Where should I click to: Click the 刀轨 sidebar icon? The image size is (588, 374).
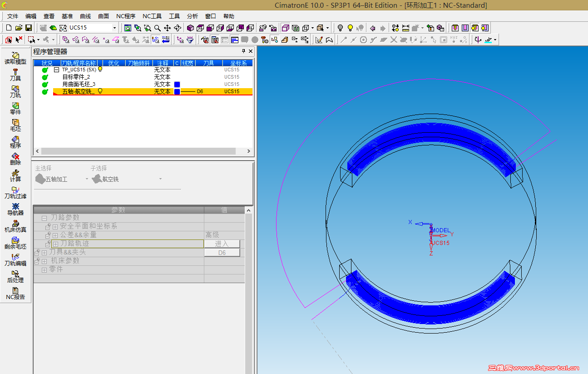(15, 91)
